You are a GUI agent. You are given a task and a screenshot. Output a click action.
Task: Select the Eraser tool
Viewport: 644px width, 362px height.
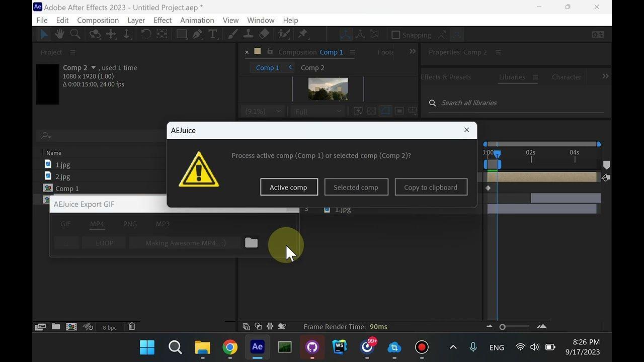coord(264,34)
